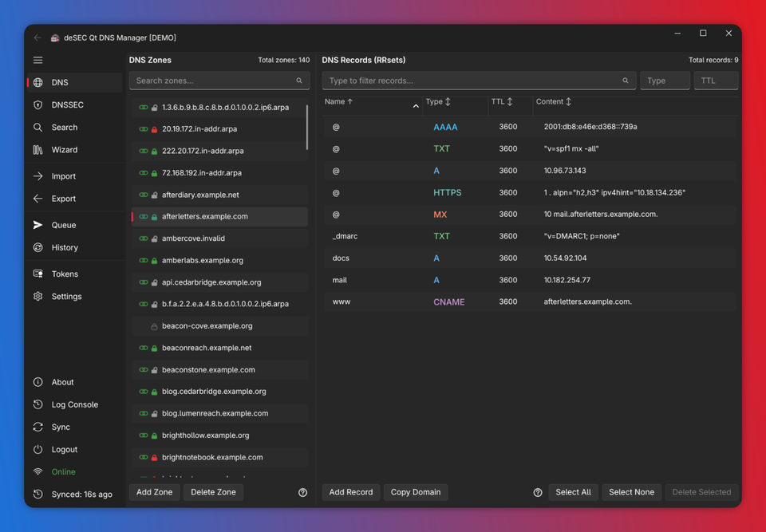Select the www CNAME record row
The height and width of the screenshot is (532, 766).
[530, 302]
